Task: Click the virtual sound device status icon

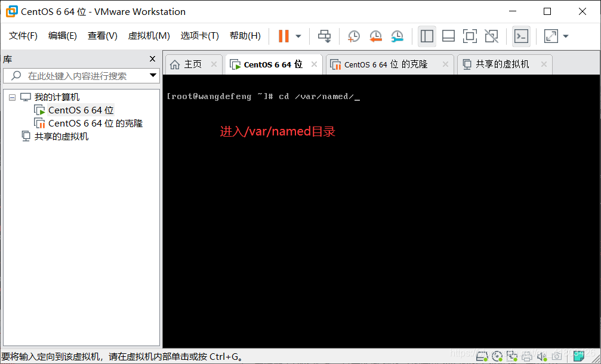Action: [x=541, y=356]
